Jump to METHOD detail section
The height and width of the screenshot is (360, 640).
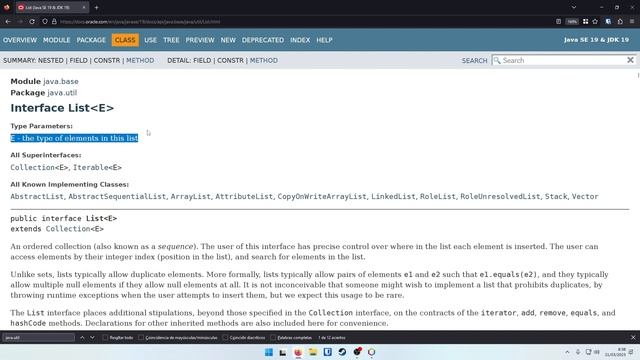tap(264, 60)
